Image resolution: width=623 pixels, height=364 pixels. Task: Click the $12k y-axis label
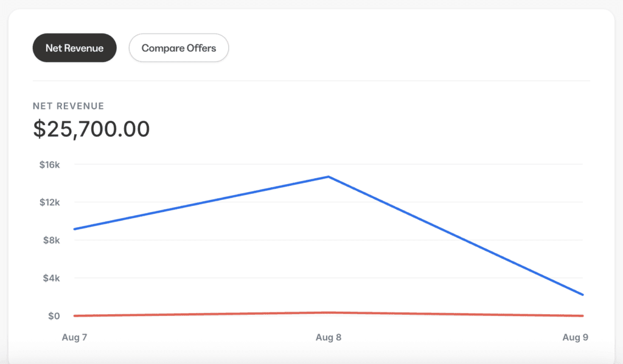pyautogui.click(x=50, y=202)
